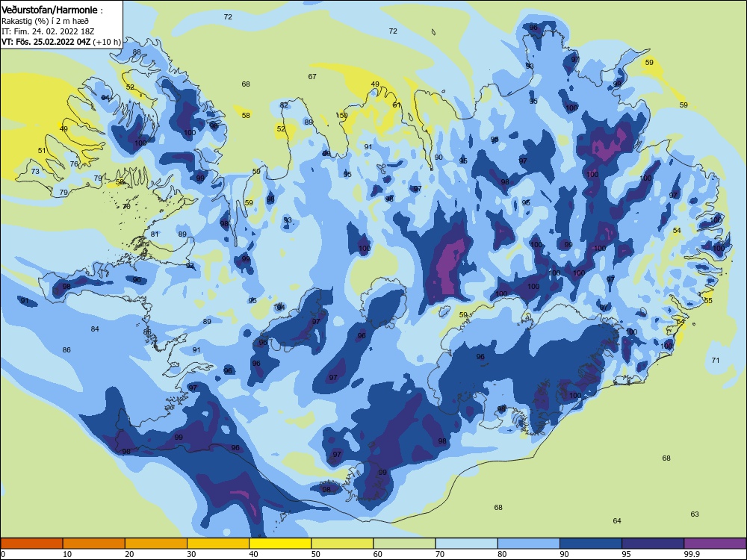
Task: Select the indigo 95–99.9 legend swatch
Action: (653, 544)
